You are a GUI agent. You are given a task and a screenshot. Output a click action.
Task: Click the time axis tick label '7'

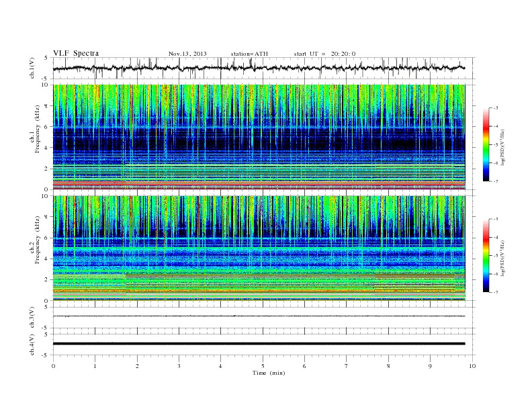tap(346, 366)
